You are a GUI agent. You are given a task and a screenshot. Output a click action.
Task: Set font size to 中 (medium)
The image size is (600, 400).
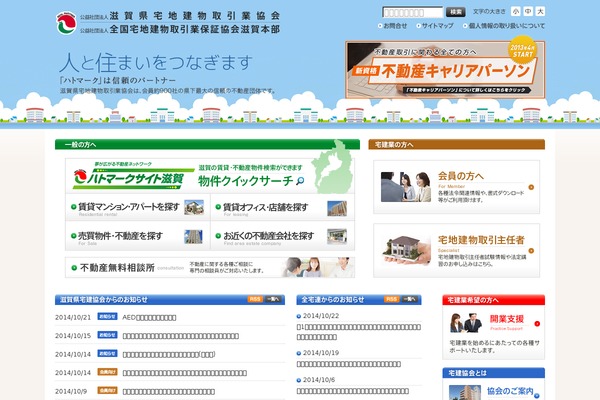click(x=528, y=11)
